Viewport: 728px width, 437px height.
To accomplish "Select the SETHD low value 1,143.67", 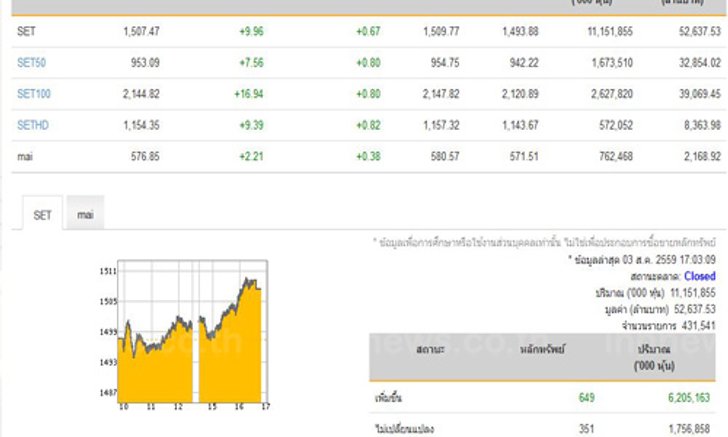I will (x=520, y=125).
